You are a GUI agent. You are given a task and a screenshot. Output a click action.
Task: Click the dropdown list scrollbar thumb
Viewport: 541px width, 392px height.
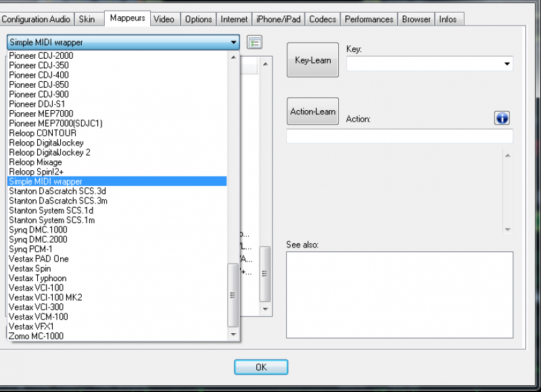pos(233,295)
